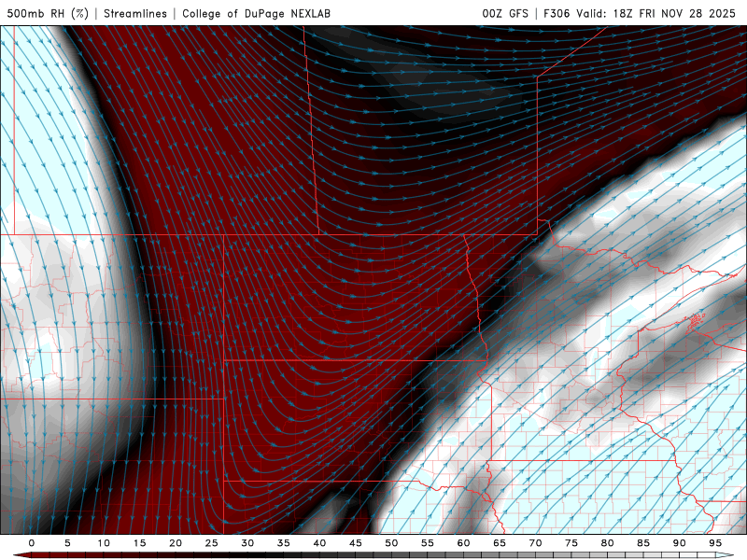Click the "College of DuPage NEXLAB" text
Screen dimensions: 747x560
[x=256, y=13]
